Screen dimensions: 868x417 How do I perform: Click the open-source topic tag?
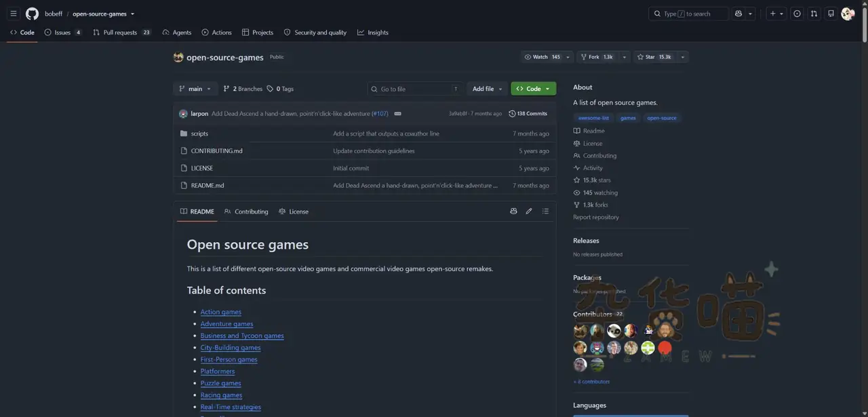coord(662,118)
